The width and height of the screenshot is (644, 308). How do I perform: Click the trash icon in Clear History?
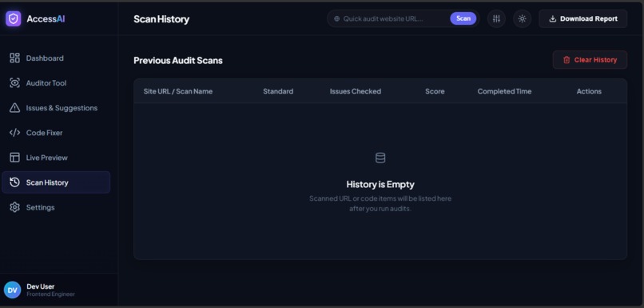pyautogui.click(x=566, y=60)
